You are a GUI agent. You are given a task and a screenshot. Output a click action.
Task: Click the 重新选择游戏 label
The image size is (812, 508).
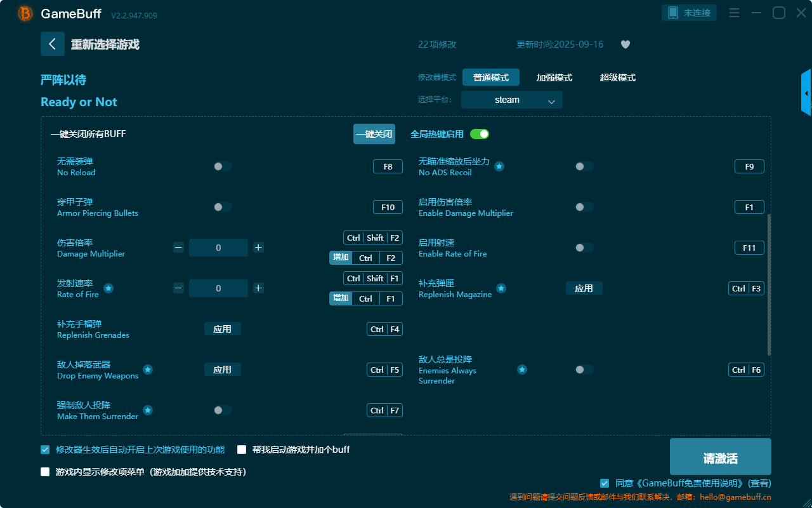tap(105, 44)
